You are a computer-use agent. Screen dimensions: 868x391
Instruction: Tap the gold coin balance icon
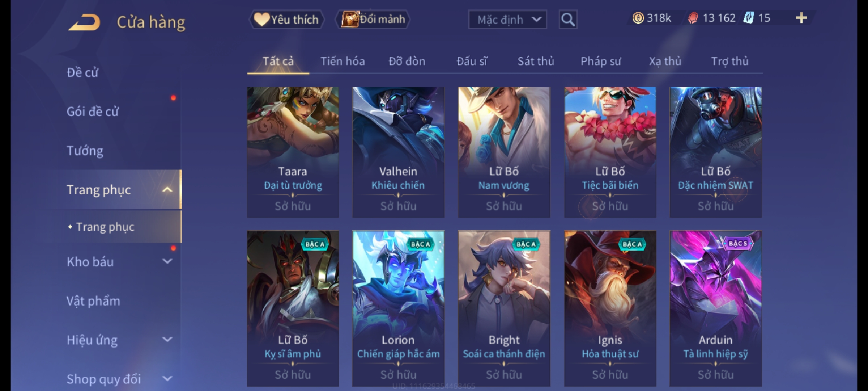pyautogui.click(x=638, y=18)
